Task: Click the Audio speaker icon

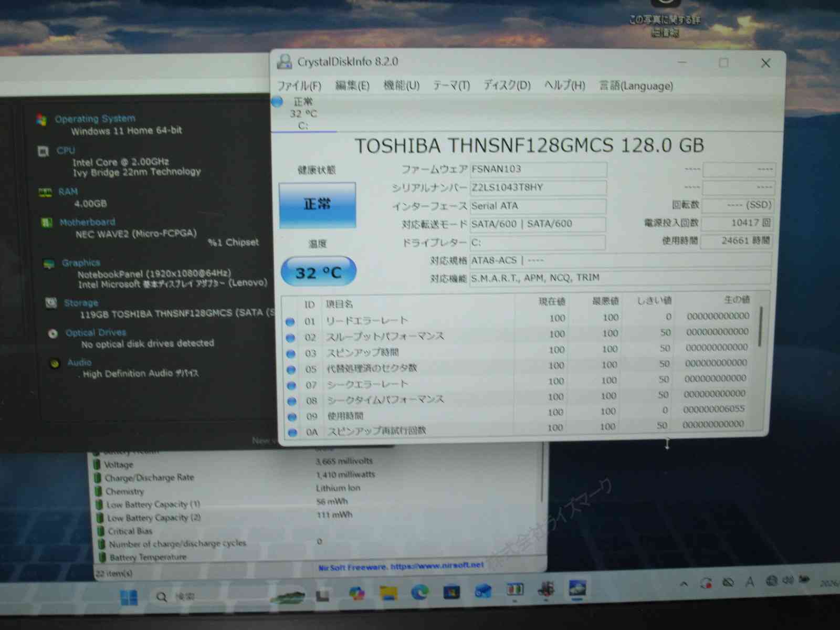Action: 55,363
